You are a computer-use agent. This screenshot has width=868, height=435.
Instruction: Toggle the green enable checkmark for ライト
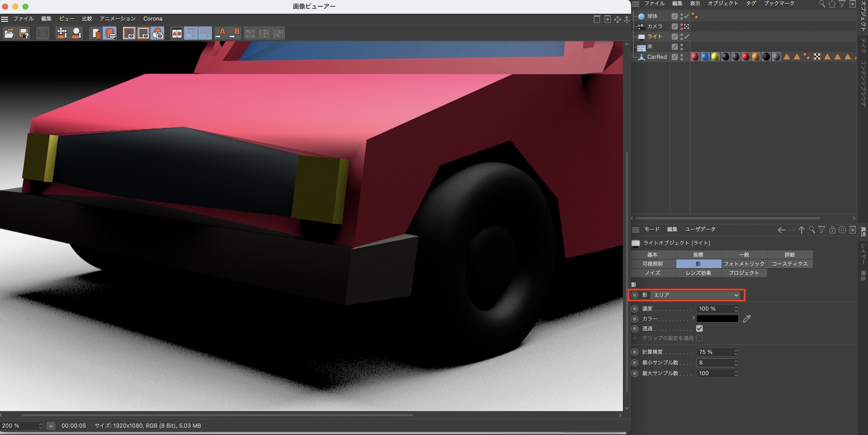[x=687, y=36]
